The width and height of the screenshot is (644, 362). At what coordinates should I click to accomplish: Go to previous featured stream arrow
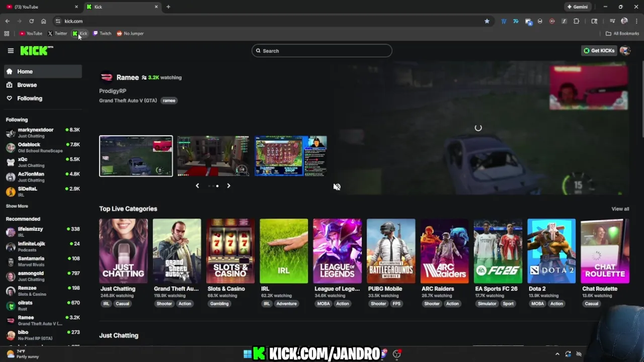pyautogui.click(x=197, y=186)
